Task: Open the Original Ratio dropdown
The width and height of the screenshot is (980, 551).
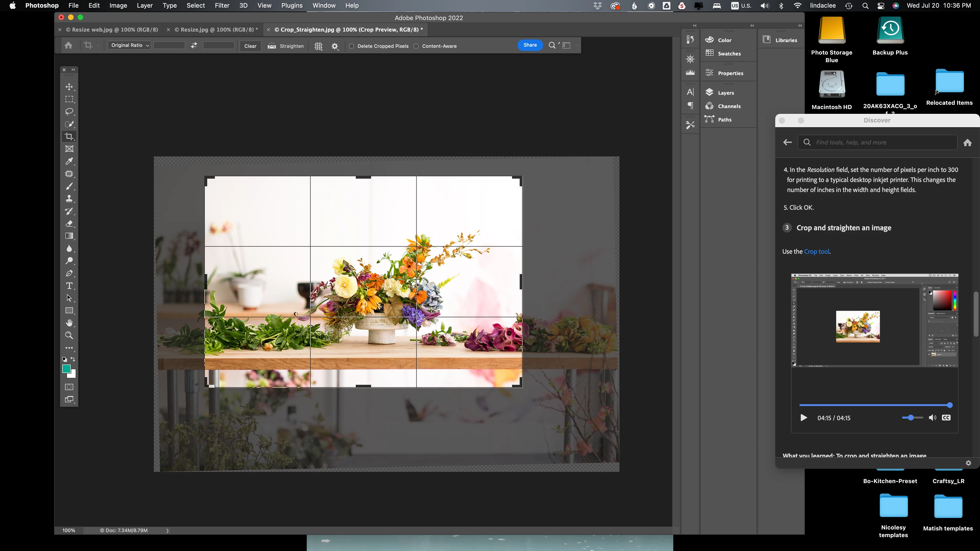Action: [x=130, y=45]
